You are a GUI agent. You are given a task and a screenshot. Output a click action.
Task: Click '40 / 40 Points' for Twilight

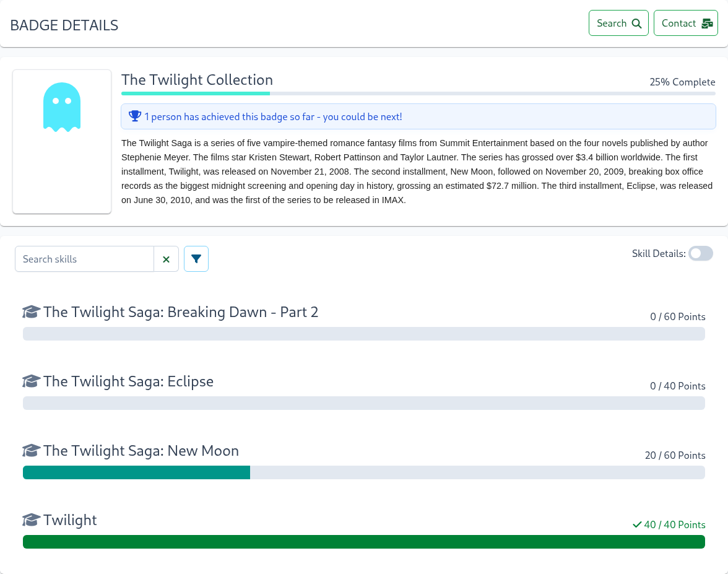(675, 525)
